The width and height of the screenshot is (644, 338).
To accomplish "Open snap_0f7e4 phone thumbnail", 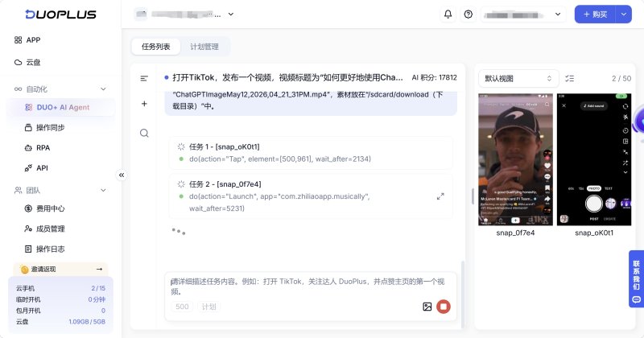I will (515, 159).
